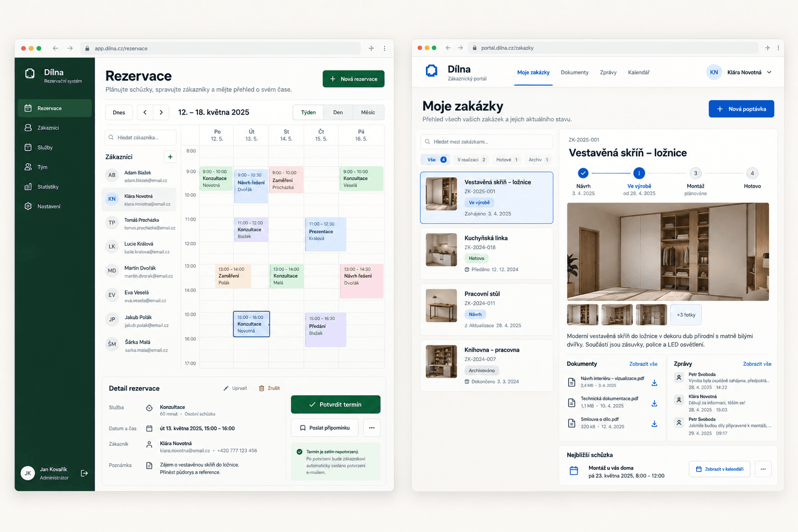Screen dimensions: 798x532
Task: Select Vše orders filter
Action: tap(436, 160)
